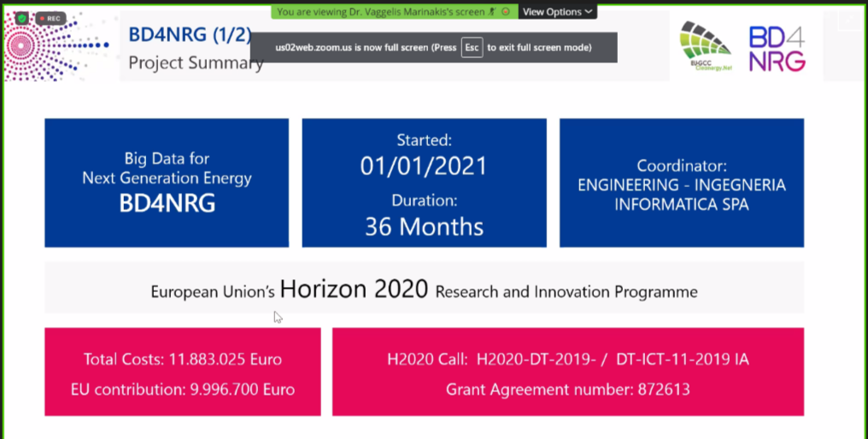
Task: Click 'ENGINEERING - INGEGNERIA' text
Action: click(682, 184)
